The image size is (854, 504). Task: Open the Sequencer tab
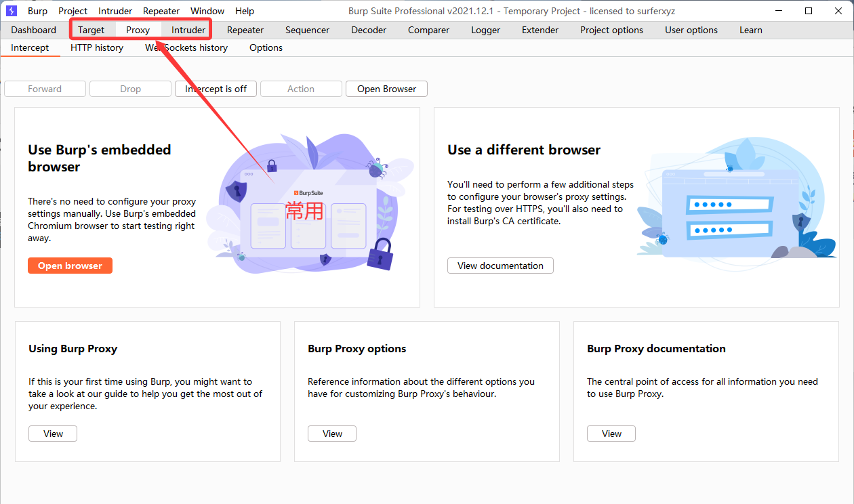(307, 30)
